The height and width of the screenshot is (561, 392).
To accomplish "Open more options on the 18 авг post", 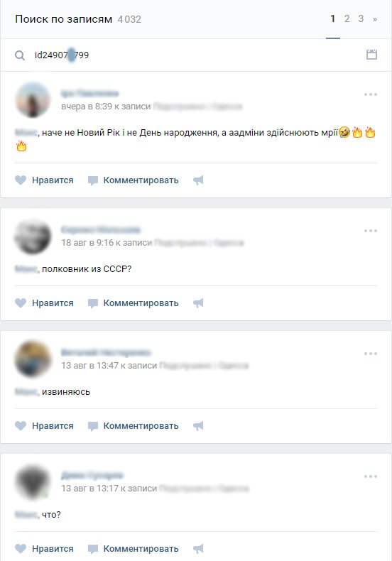I will (x=371, y=231).
